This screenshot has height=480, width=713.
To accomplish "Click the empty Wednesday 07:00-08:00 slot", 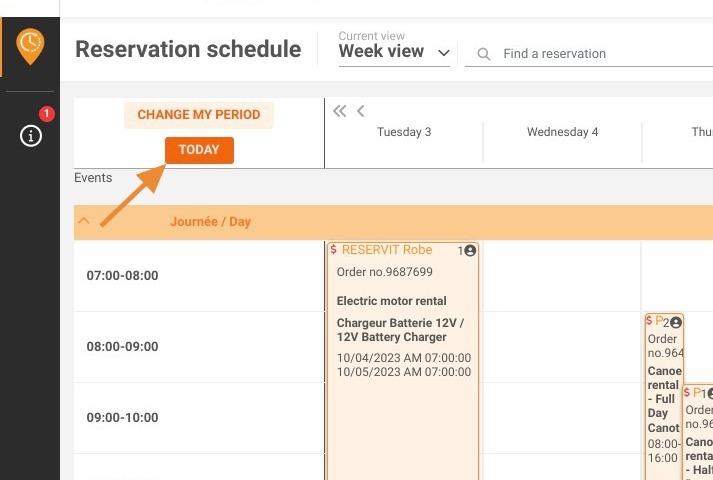I will click(562, 276).
